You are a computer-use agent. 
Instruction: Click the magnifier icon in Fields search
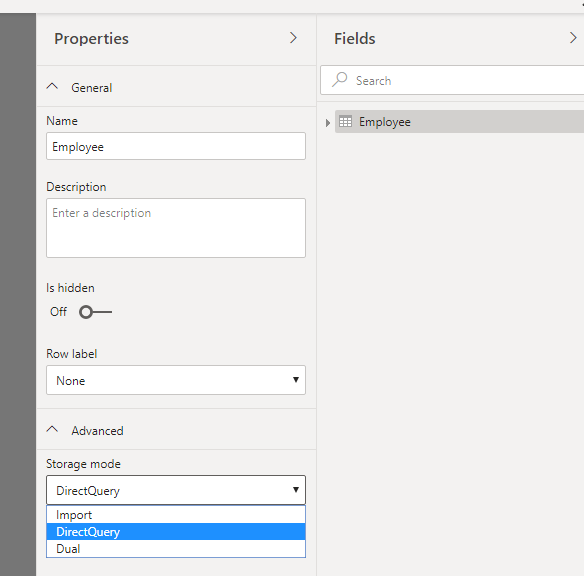pos(340,80)
